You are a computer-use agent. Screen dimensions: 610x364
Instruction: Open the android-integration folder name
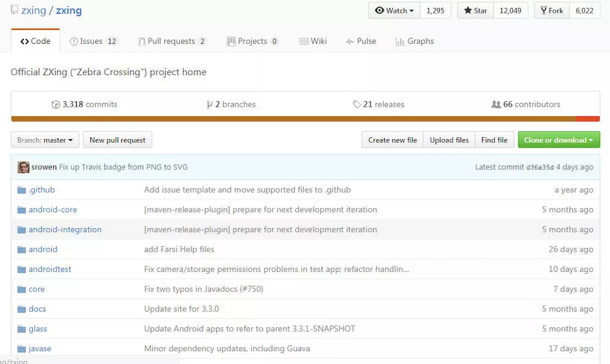tap(65, 230)
